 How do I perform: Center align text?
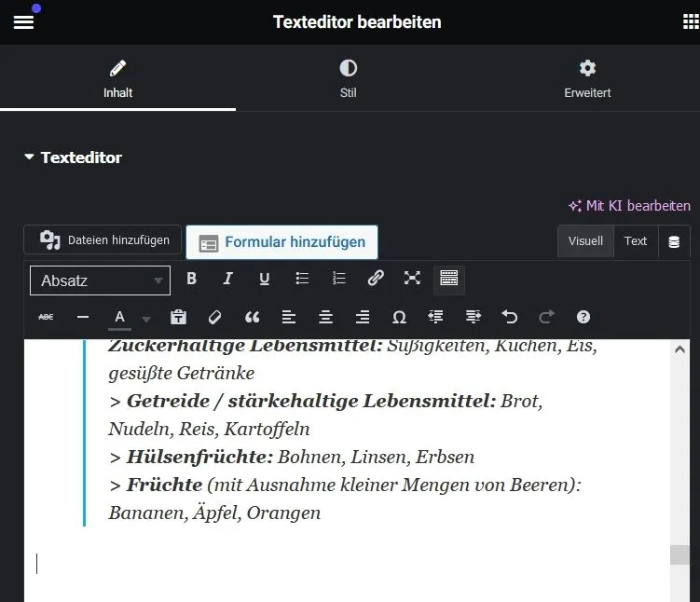click(325, 317)
